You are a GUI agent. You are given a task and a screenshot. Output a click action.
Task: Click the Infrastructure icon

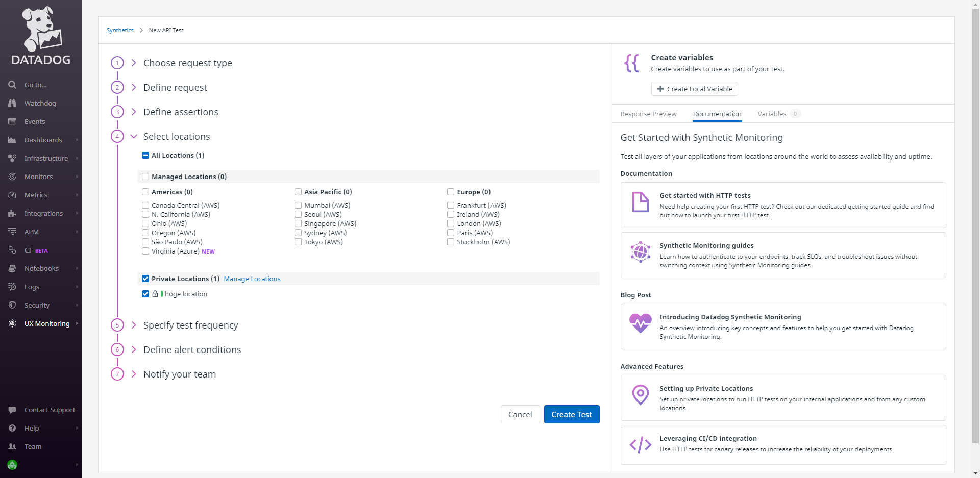[12, 158]
